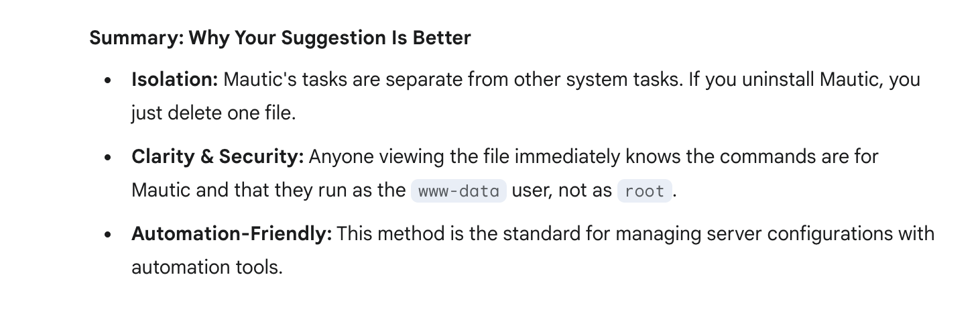Viewport: 980px width, 322px height.
Task: Click the root inline code chip
Action: 644,191
